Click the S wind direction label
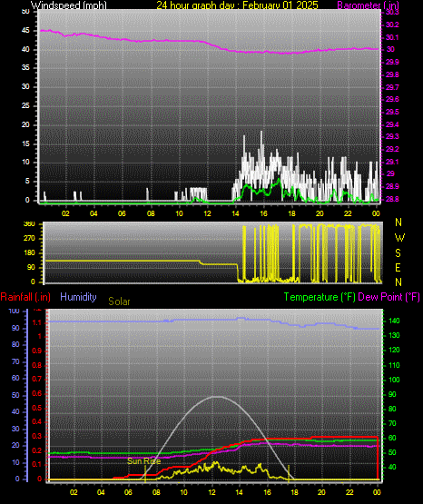 pos(398,253)
